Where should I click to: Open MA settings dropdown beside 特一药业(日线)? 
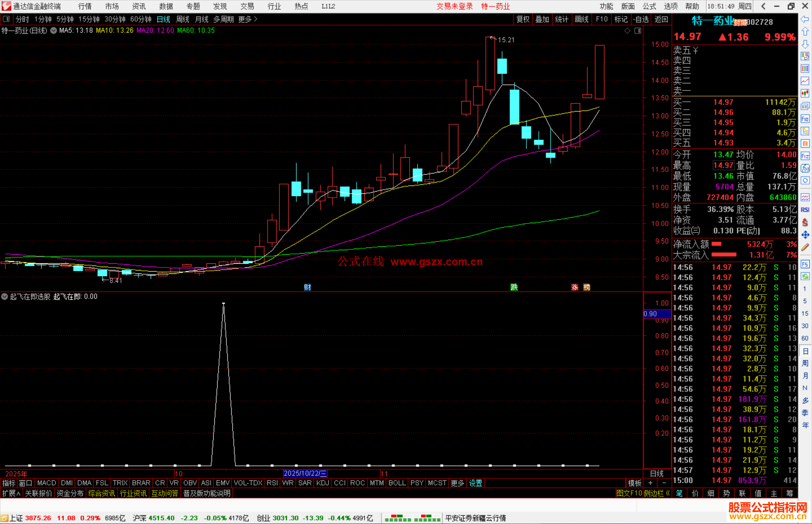(x=53, y=31)
